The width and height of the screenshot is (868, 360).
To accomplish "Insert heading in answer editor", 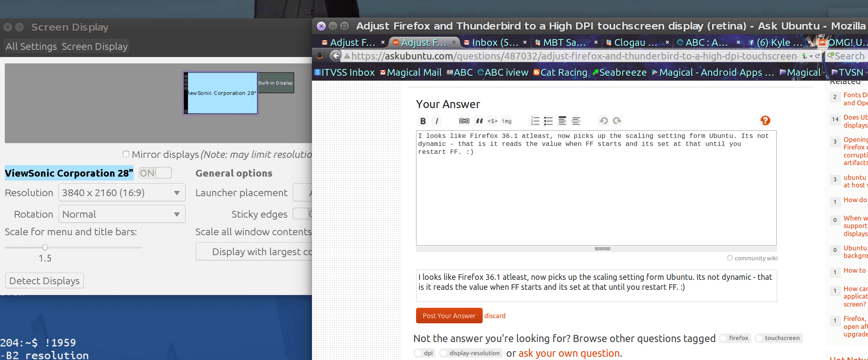I will [562, 121].
